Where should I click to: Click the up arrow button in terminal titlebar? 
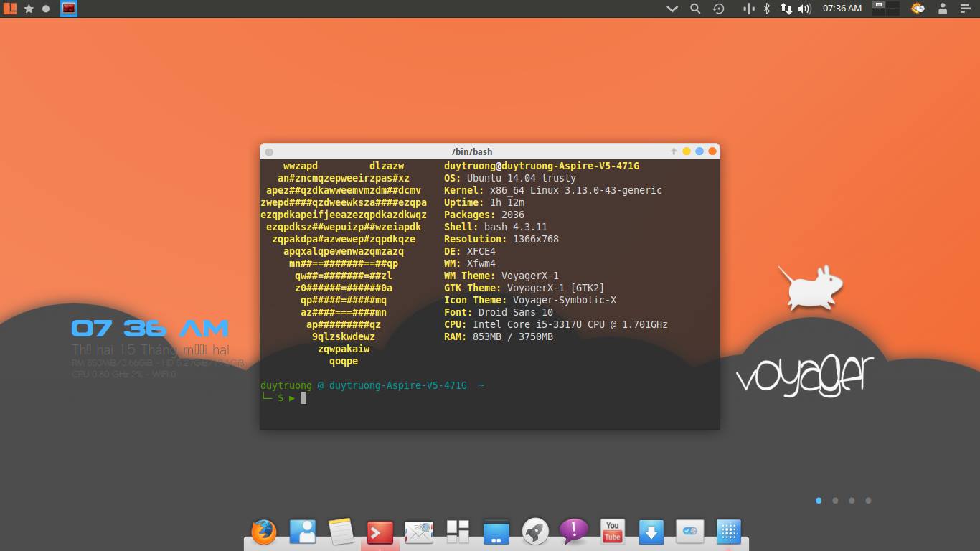coord(674,151)
